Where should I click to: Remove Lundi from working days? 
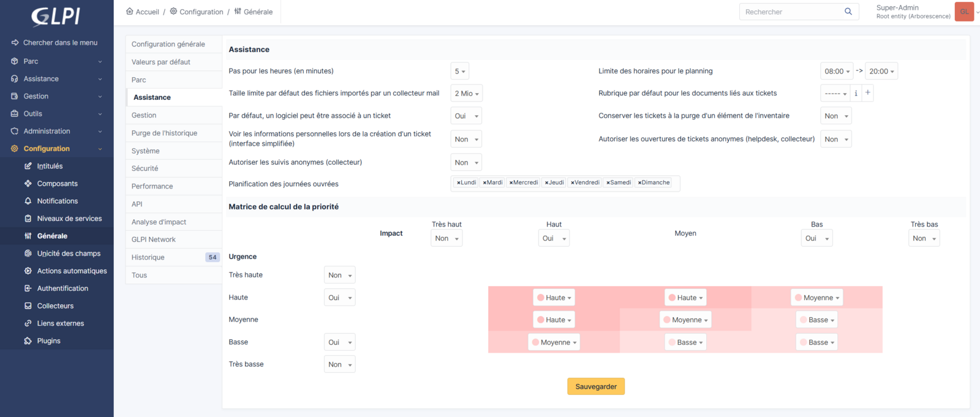click(459, 182)
